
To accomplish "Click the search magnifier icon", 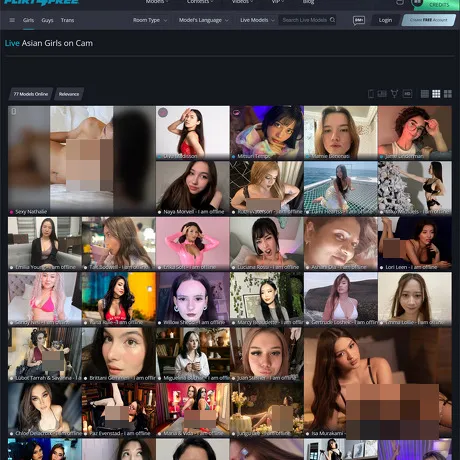I will coord(332,20).
